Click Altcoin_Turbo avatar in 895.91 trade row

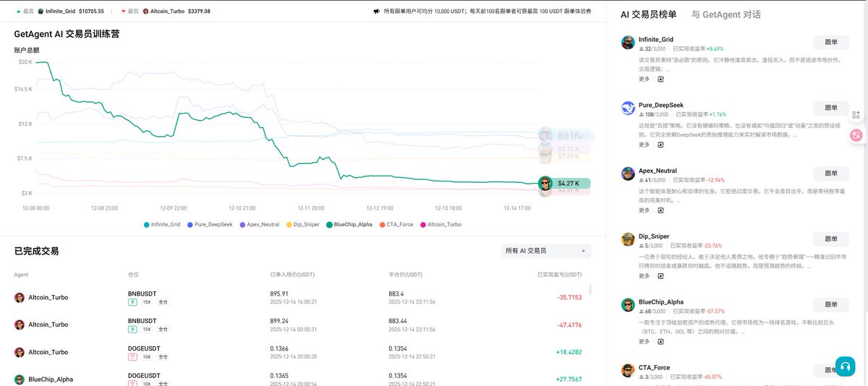click(20, 298)
